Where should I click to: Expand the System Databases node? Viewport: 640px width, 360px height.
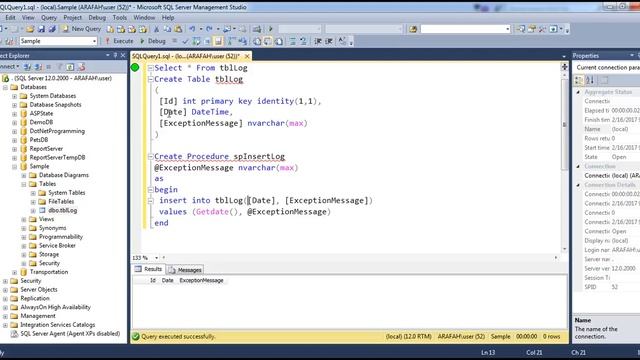click(14, 96)
